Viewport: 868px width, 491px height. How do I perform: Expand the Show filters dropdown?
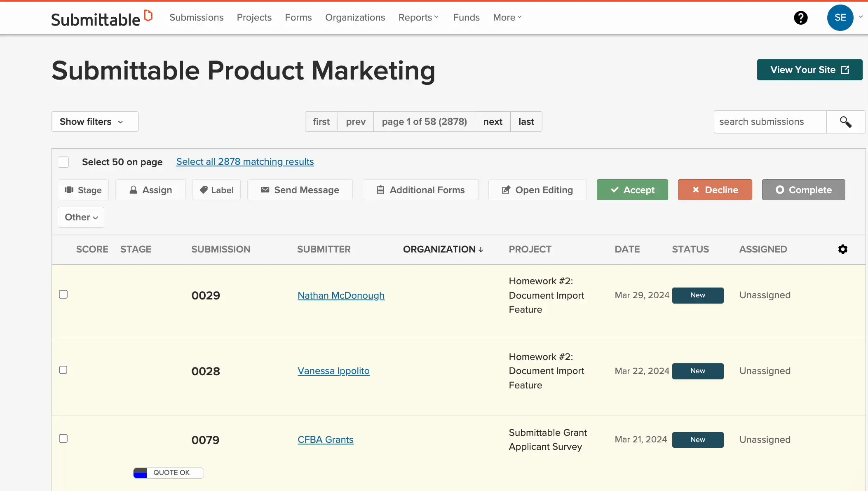click(x=95, y=122)
